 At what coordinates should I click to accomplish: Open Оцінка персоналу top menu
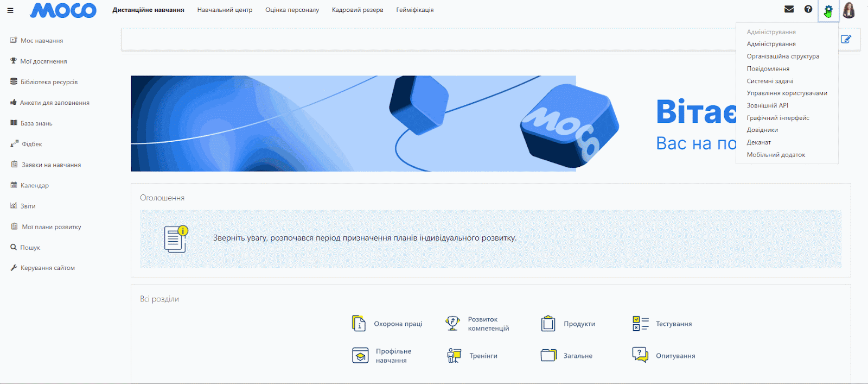[x=292, y=10]
